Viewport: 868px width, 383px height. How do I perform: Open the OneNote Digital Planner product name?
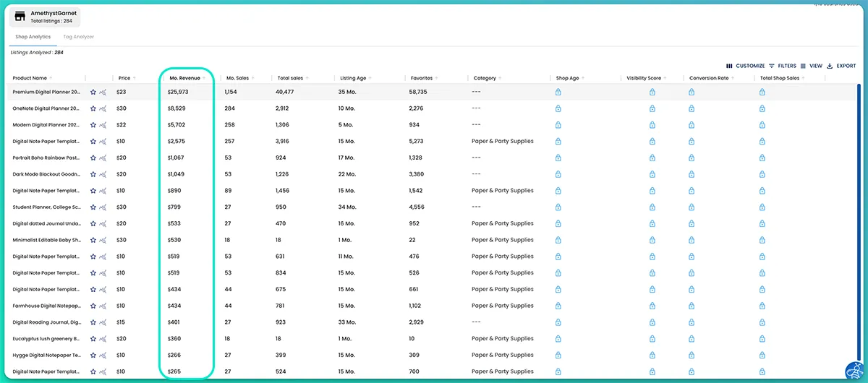(x=46, y=108)
